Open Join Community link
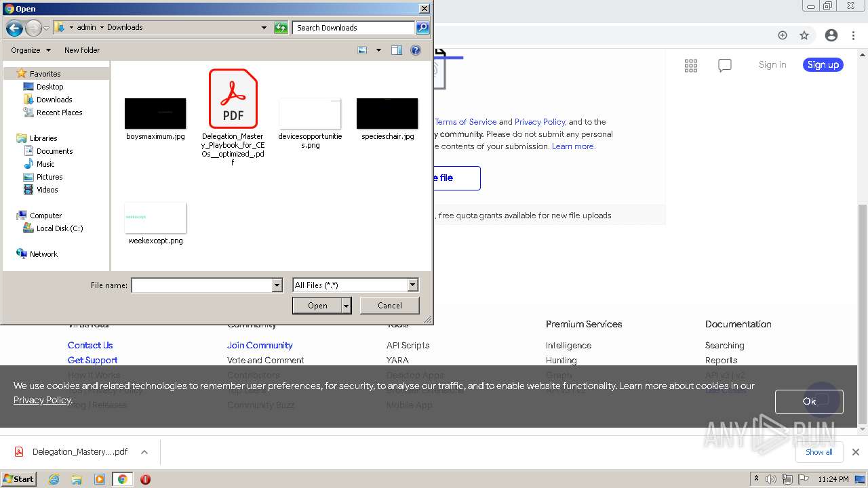Screen dimensions: 868x488 pyautogui.click(x=260, y=346)
